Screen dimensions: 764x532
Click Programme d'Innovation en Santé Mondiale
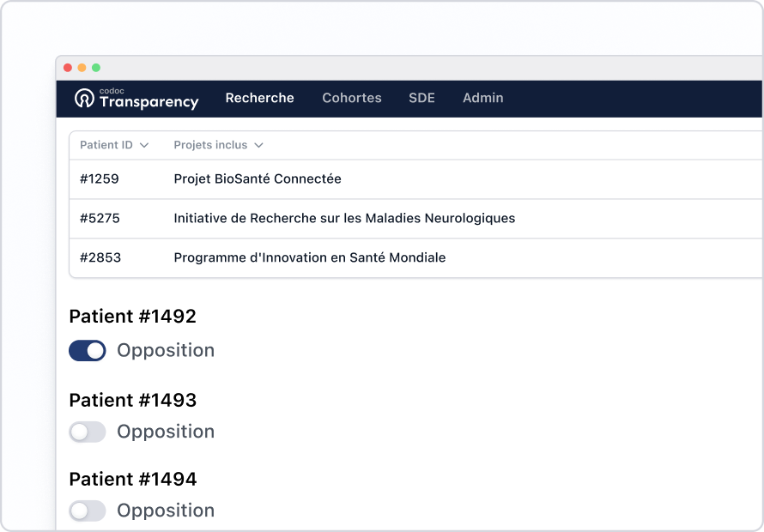(x=310, y=258)
